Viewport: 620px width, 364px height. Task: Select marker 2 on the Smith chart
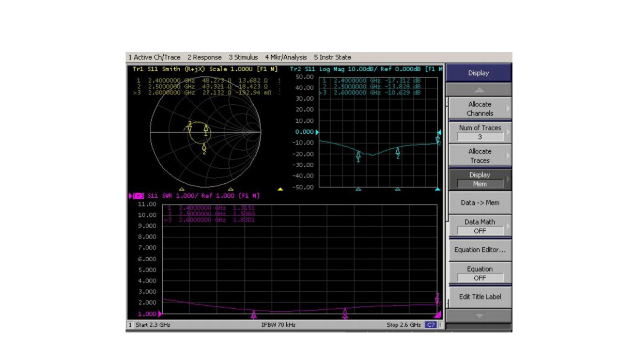pyautogui.click(x=204, y=147)
